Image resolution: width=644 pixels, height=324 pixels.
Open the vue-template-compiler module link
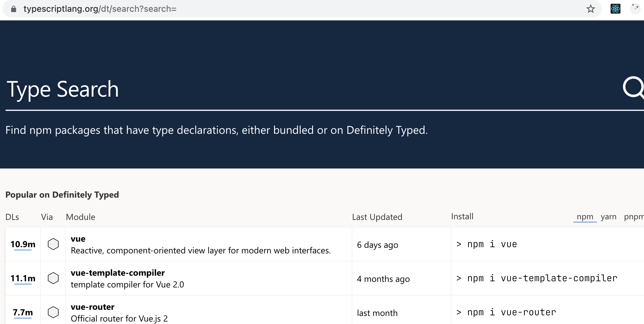point(118,273)
